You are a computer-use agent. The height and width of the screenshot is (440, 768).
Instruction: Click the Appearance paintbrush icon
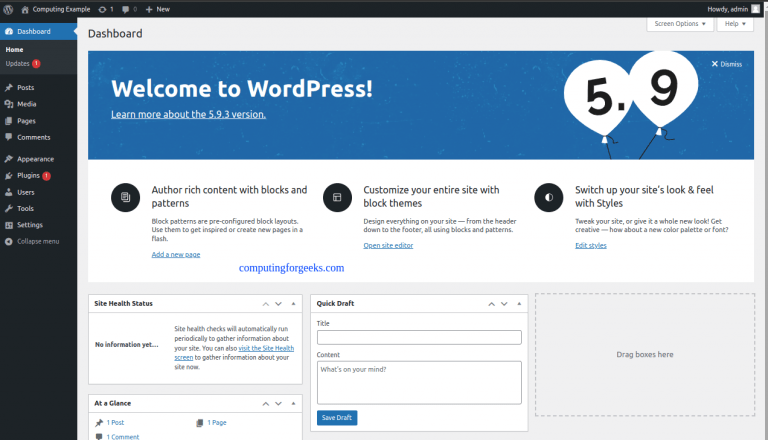pos(9,159)
